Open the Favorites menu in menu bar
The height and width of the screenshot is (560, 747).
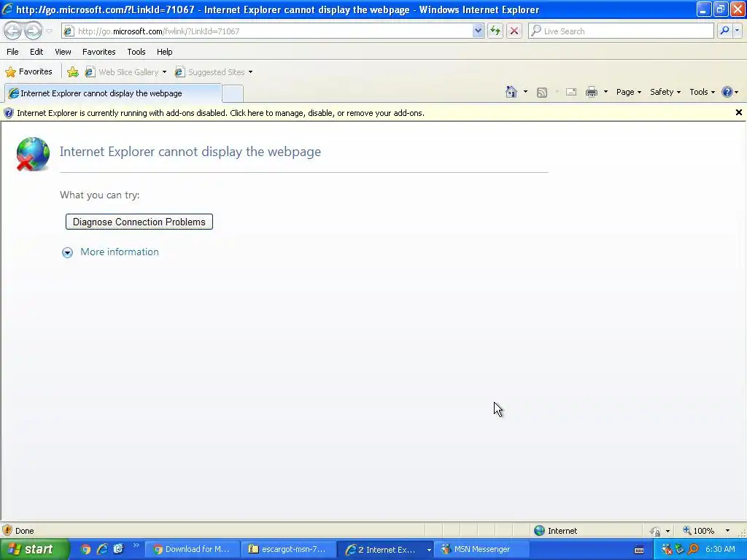[x=98, y=52]
